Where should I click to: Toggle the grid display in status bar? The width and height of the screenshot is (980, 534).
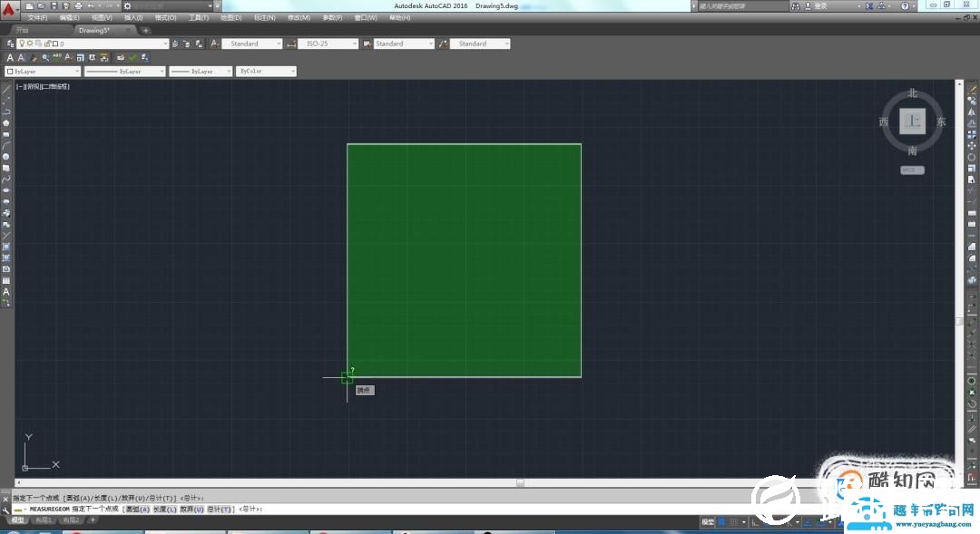tap(722, 522)
